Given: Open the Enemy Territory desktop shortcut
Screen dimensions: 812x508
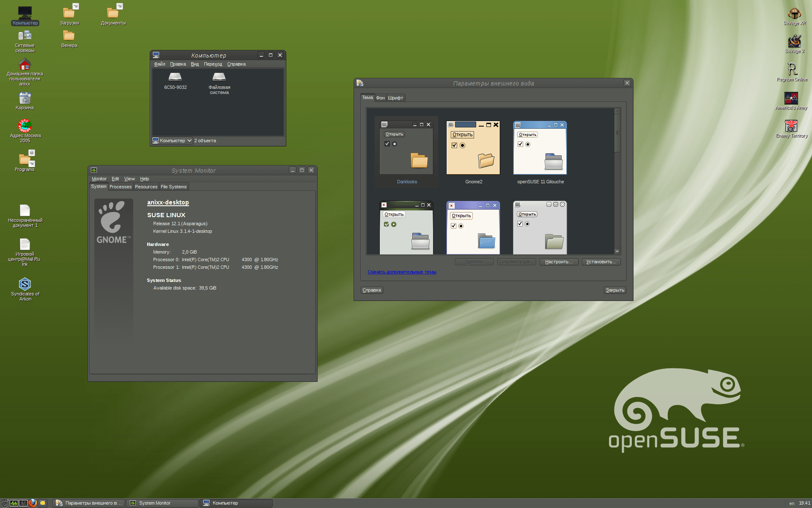Looking at the screenshot, I should pyautogui.click(x=792, y=126).
